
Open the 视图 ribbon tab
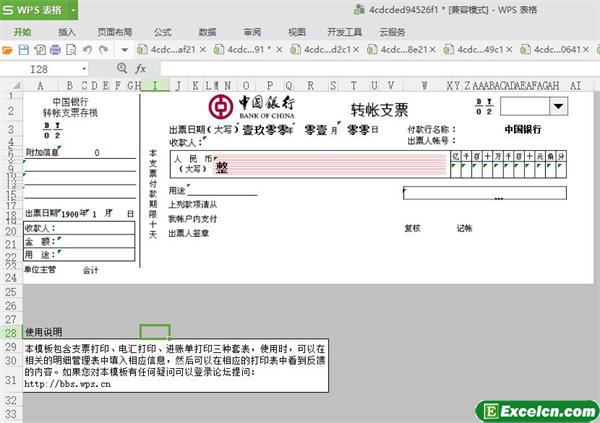pyautogui.click(x=297, y=32)
